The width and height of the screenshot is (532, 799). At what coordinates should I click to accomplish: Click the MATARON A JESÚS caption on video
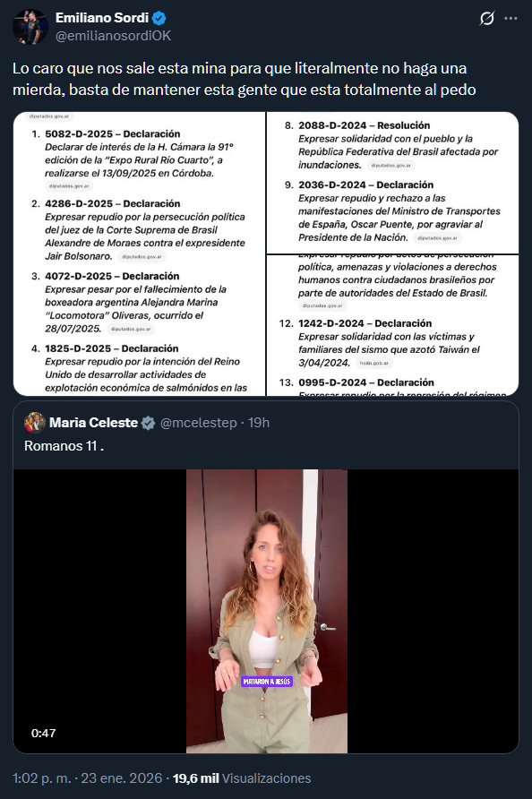267,682
